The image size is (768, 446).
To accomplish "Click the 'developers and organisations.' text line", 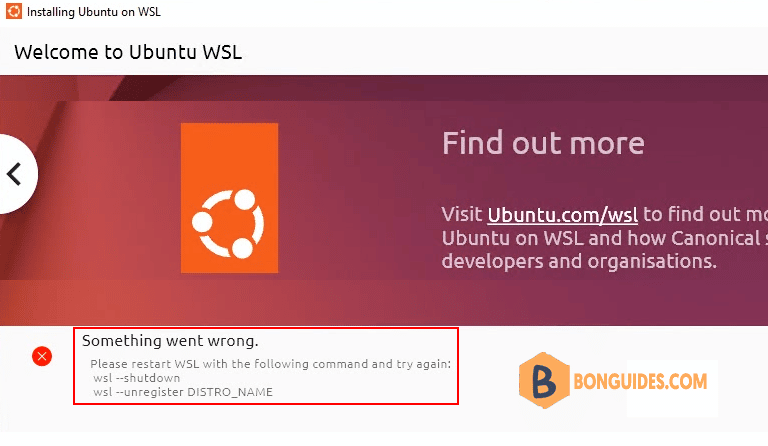I will [x=579, y=261].
